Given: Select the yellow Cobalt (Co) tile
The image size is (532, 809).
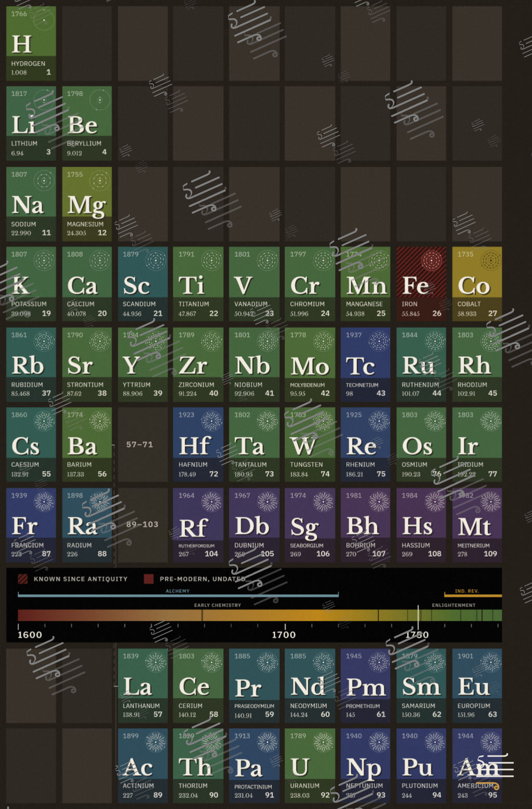Looking at the screenshot, I should [x=477, y=284].
